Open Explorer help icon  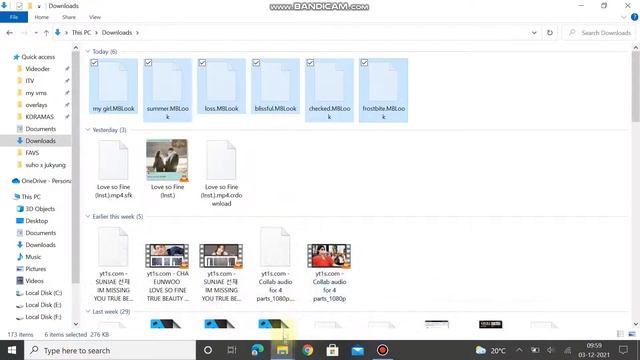pos(634,17)
